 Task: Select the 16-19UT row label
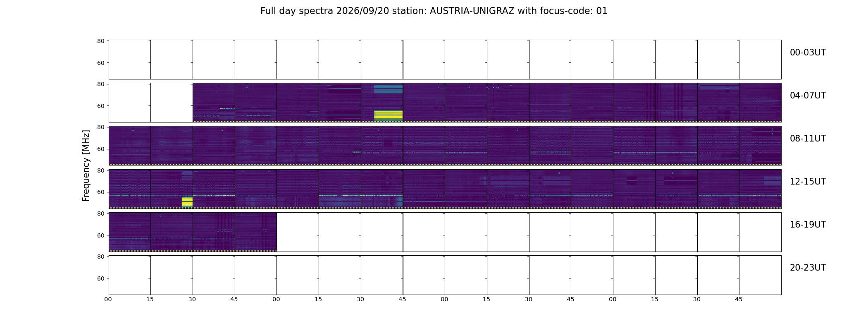point(808,225)
